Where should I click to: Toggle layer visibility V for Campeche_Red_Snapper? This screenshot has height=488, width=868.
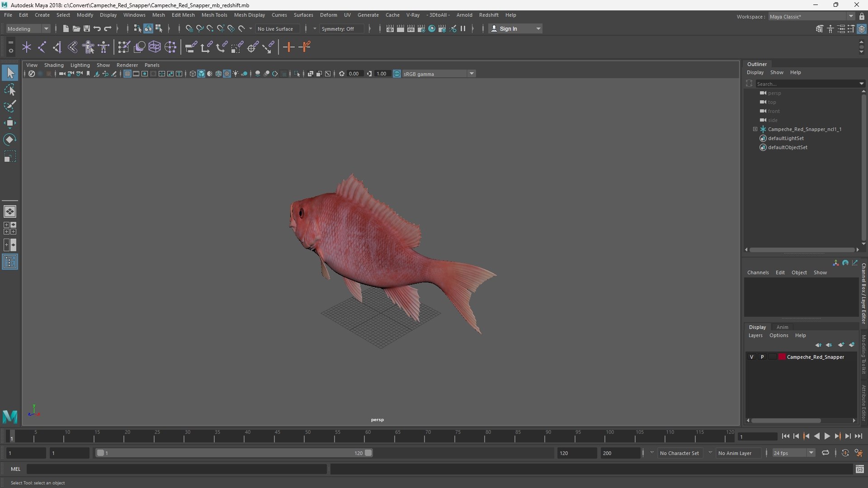click(752, 357)
